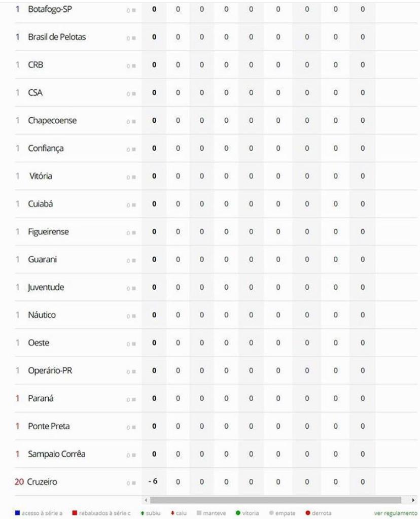Click the red 'derrota' dot legend icon

(x=308, y=513)
